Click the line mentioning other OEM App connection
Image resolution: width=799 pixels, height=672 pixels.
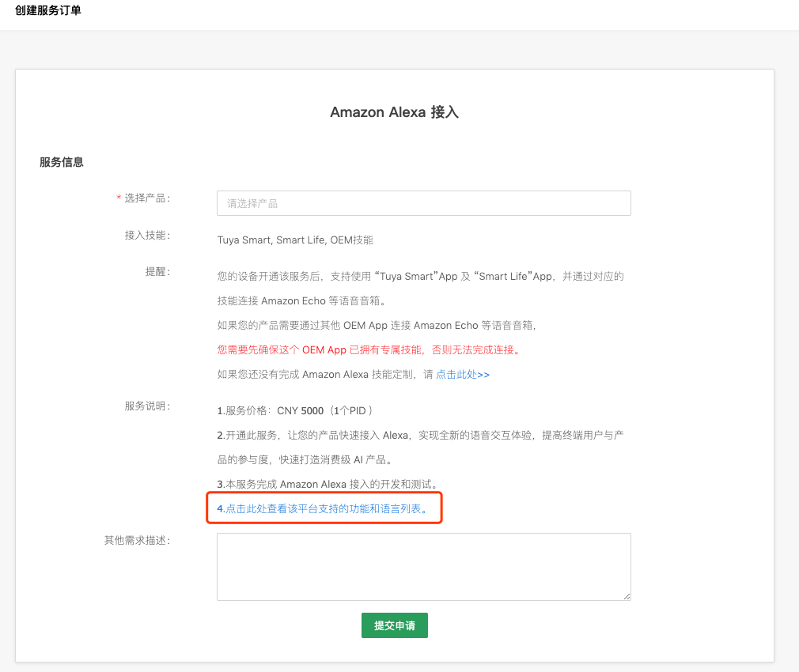point(377,325)
